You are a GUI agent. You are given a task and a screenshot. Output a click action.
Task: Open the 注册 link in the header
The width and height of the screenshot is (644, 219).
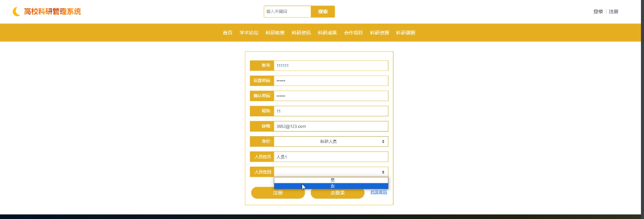[x=614, y=12]
